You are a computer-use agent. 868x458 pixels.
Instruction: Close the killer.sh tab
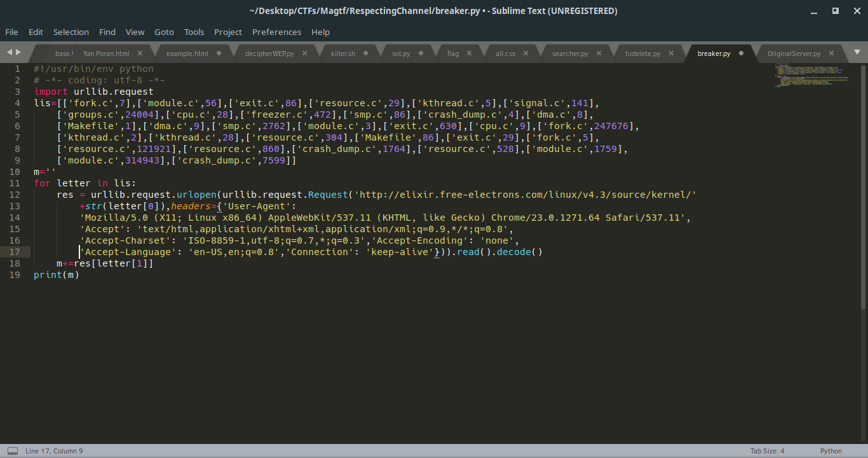point(366,53)
